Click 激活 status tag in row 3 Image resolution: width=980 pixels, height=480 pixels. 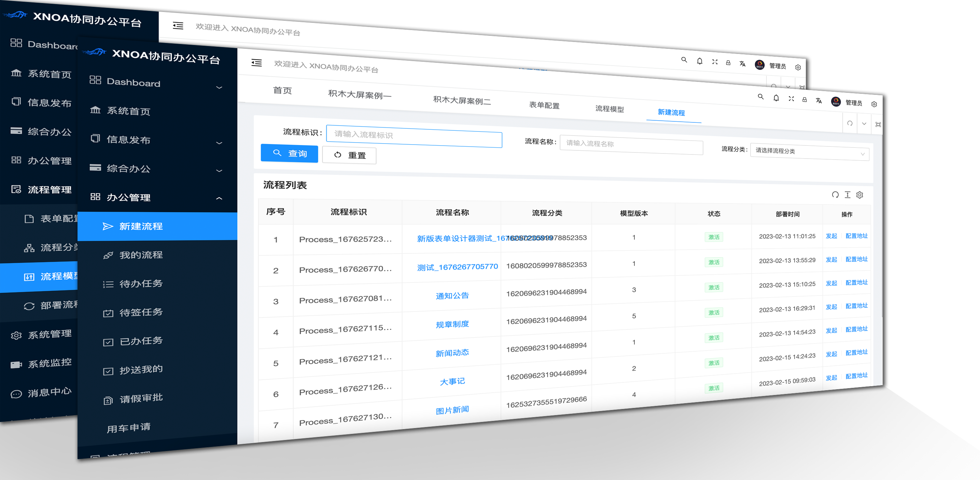[714, 287]
